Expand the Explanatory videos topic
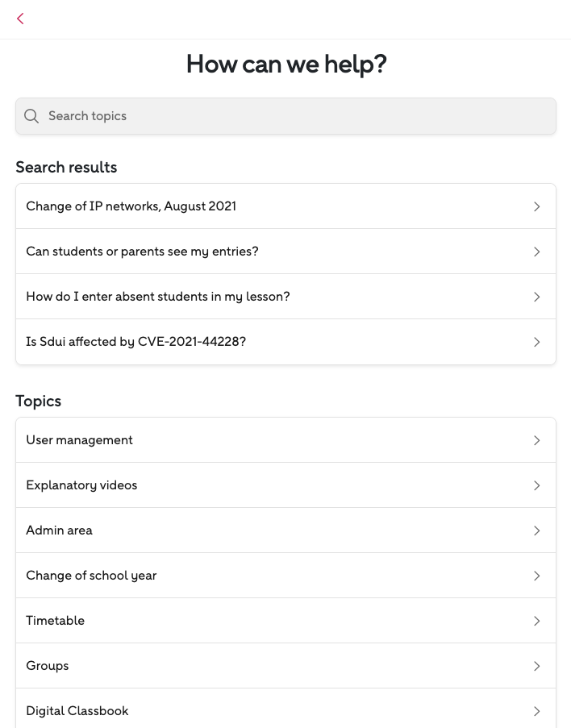The width and height of the screenshot is (571, 728). (x=81, y=485)
